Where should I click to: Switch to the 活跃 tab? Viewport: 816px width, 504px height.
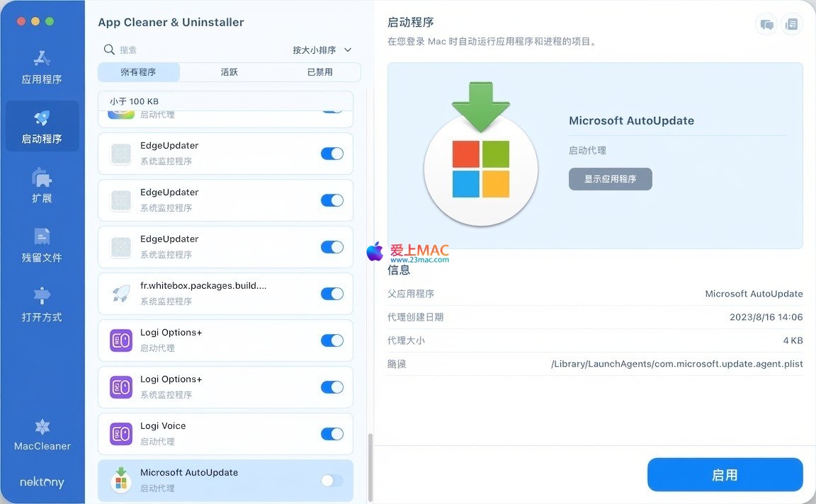229,72
